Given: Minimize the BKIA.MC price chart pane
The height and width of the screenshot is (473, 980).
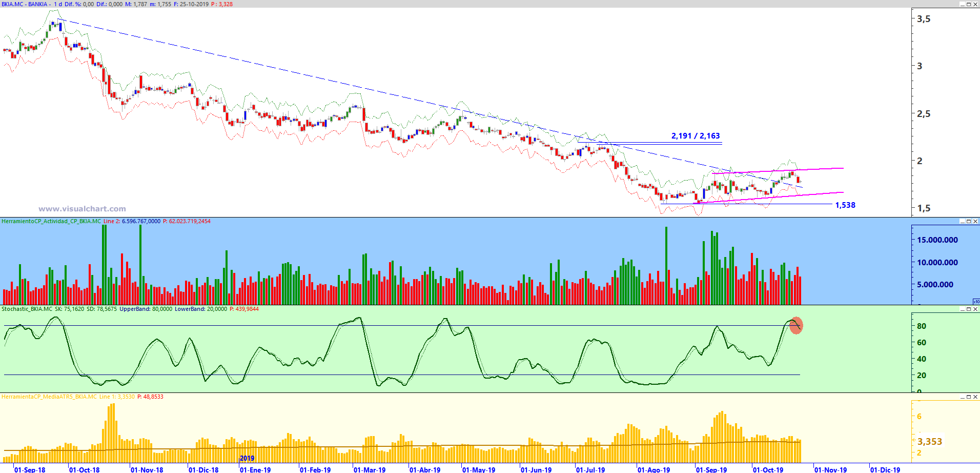Looking at the screenshot, I should (962, 4).
